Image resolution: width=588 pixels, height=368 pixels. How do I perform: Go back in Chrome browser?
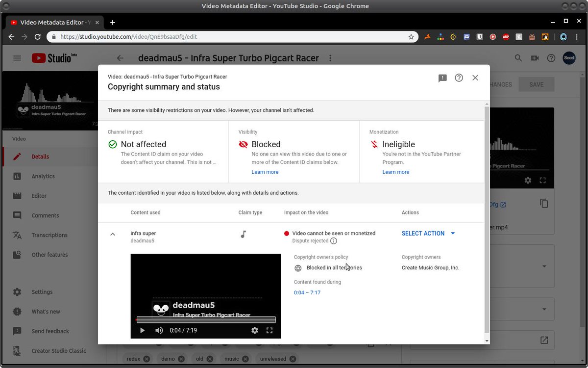click(11, 37)
